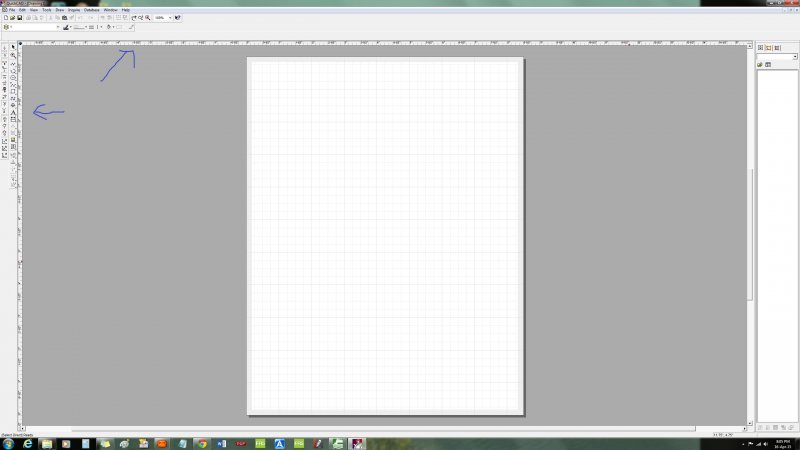Select the zoom tool in the toolbox
The image size is (800, 450).
pyautogui.click(x=13, y=55)
